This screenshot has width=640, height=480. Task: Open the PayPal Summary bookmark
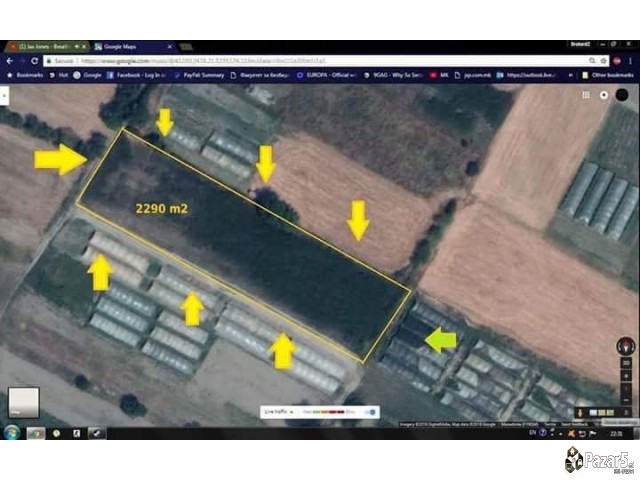coord(196,75)
